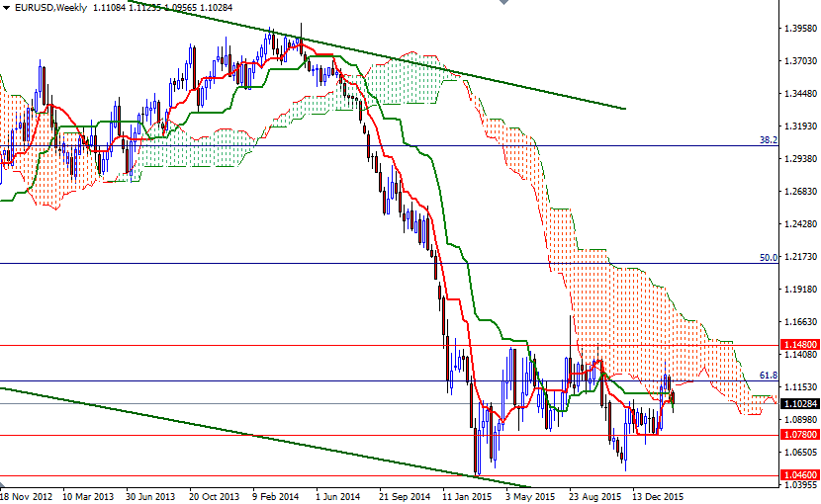Click the 1.19180 price axis value

pos(801,289)
